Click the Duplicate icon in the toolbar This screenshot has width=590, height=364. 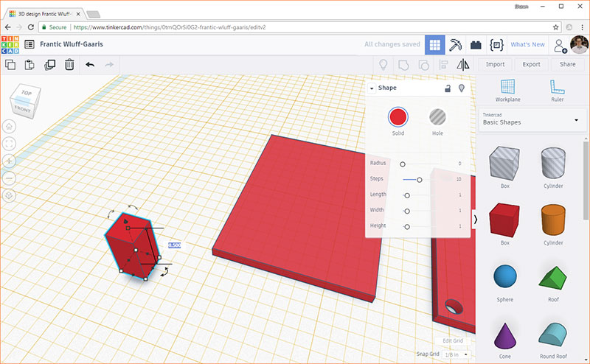pyautogui.click(x=50, y=65)
